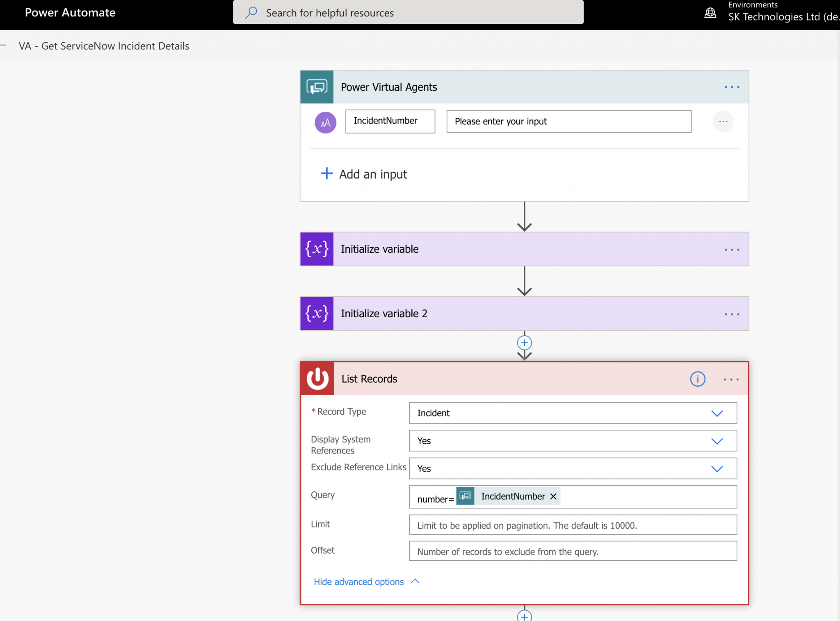Remove the IncidentNumber chip from the Query field
Viewport: 840px width, 621px height.
(x=553, y=496)
